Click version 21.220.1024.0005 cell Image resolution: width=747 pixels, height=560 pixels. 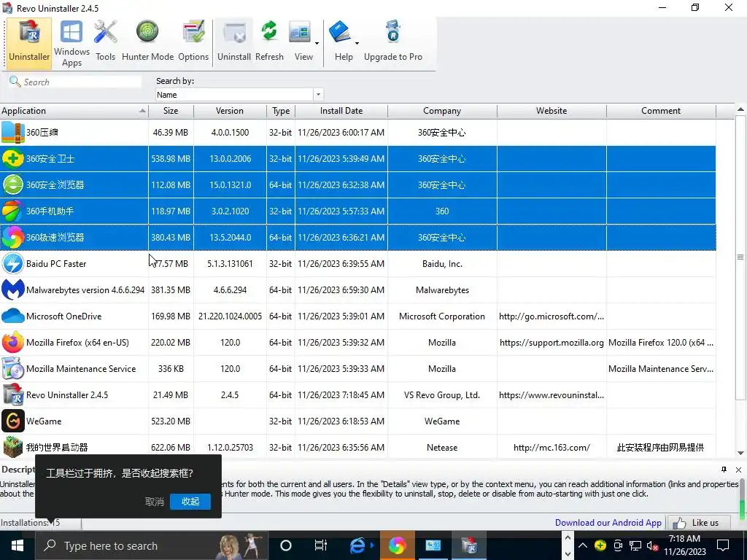[230, 316]
